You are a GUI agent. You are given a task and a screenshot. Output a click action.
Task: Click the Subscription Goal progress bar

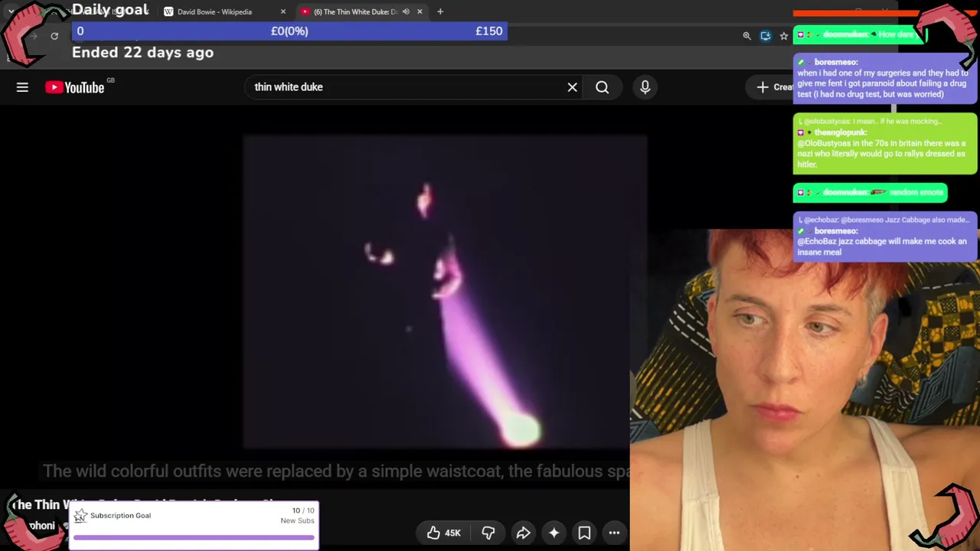click(x=194, y=537)
